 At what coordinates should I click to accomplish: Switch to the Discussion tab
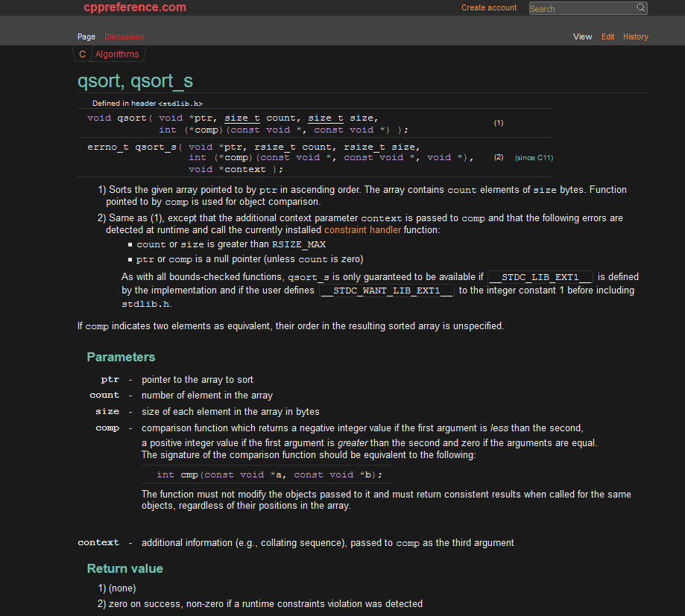pos(124,36)
